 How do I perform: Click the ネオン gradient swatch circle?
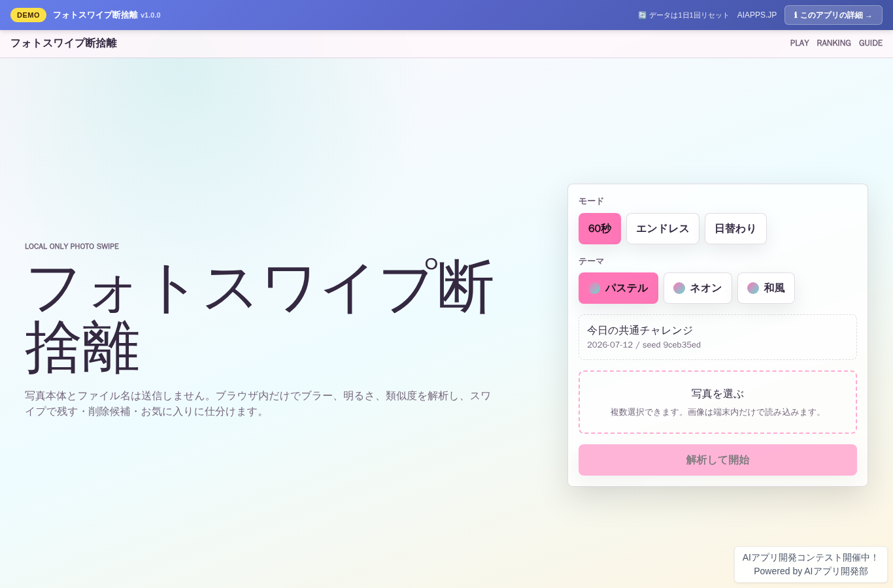[x=679, y=288]
